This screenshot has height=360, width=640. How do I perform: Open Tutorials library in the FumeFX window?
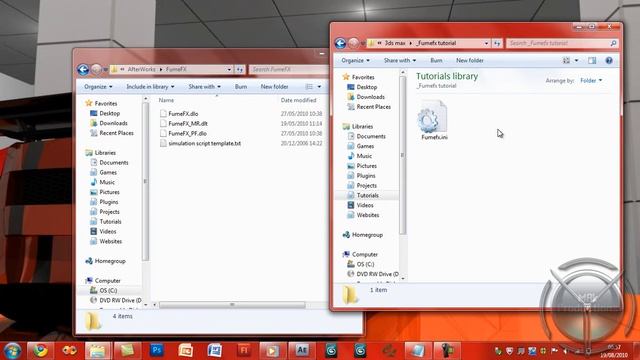[106, 222]
